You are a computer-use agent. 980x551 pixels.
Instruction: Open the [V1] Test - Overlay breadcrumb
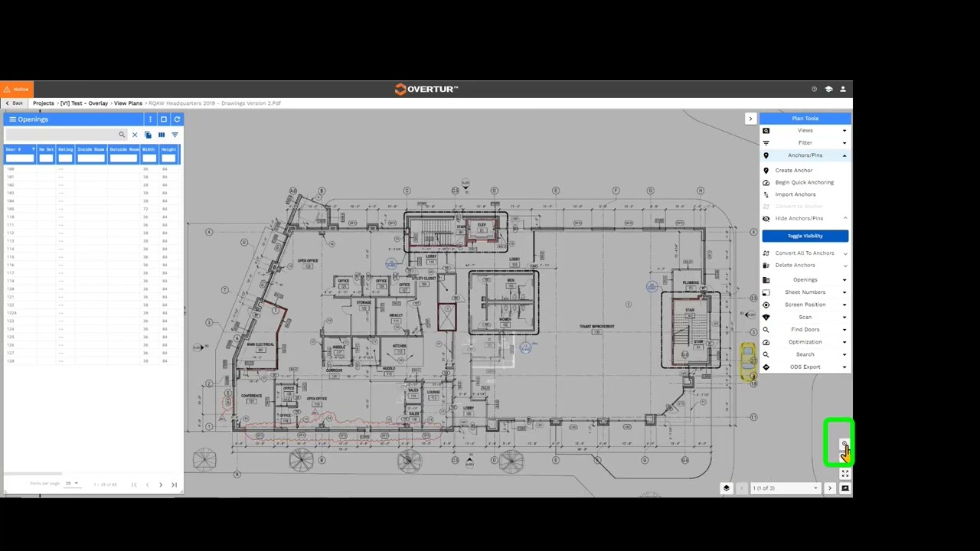pyautogui.click(x=84, y=103)
